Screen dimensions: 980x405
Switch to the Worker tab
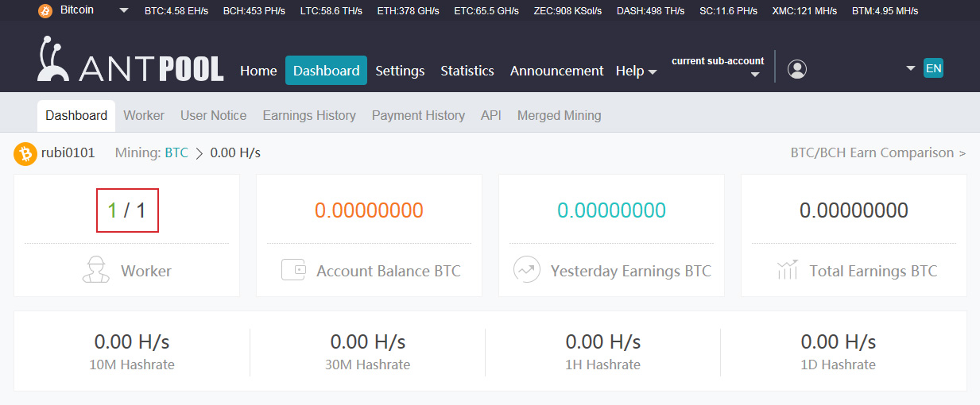click(144, 115)
